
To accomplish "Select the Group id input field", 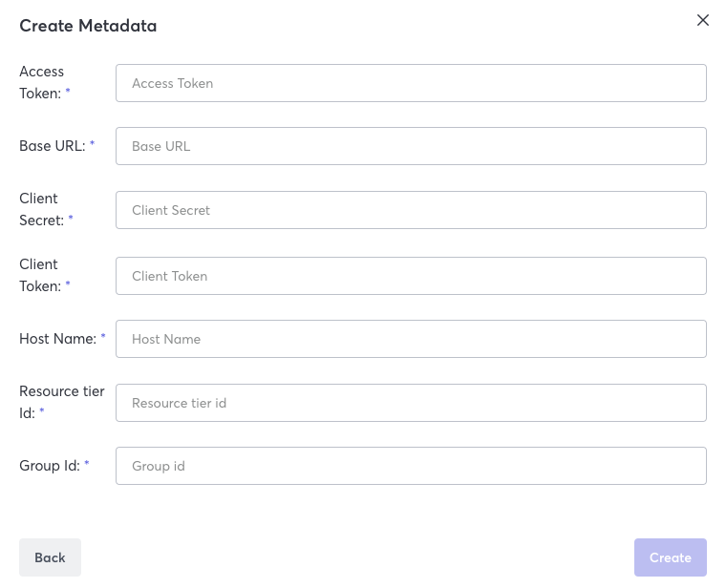I will 411,466.
